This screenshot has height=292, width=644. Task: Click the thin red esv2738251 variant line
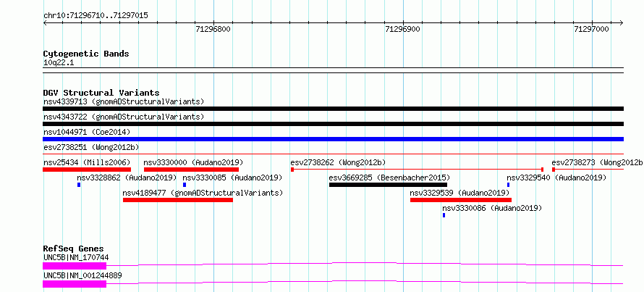click(333, 154)
